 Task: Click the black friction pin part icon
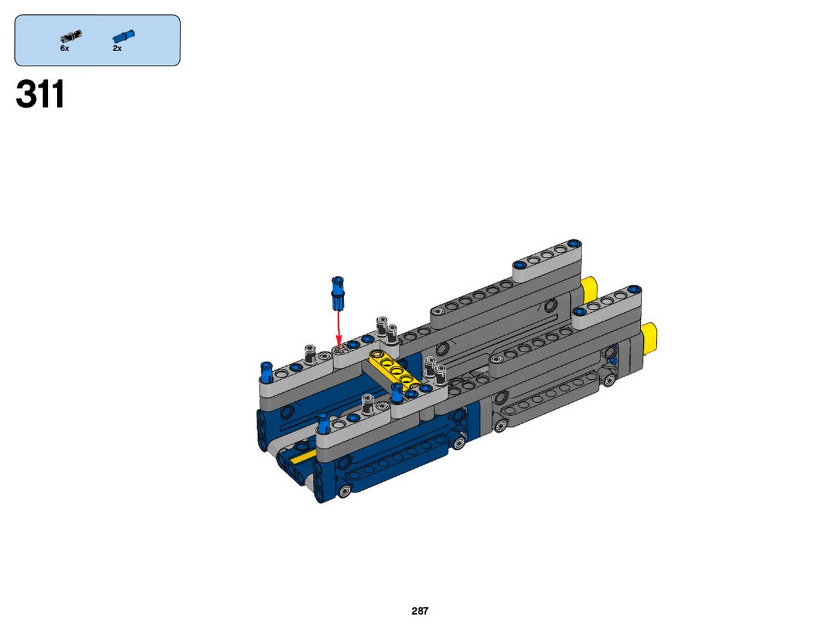click(x=71, y=36)
